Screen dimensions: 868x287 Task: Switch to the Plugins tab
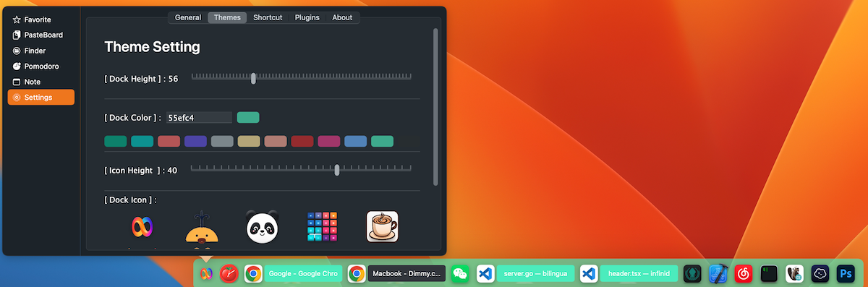[307, 17]
